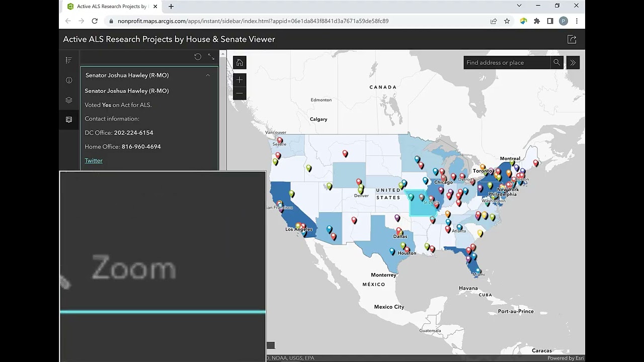Open the Info details sidebar icon
Image resolution: width=644 pixels, height=362 pixels.
pyautogui.click(x=69, y=80)
